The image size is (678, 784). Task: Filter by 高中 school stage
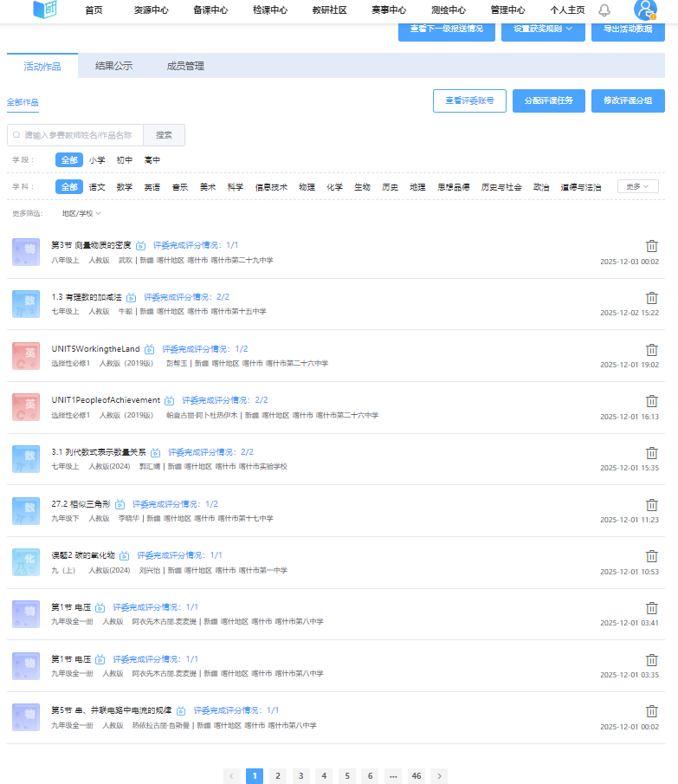coord(152,160)
